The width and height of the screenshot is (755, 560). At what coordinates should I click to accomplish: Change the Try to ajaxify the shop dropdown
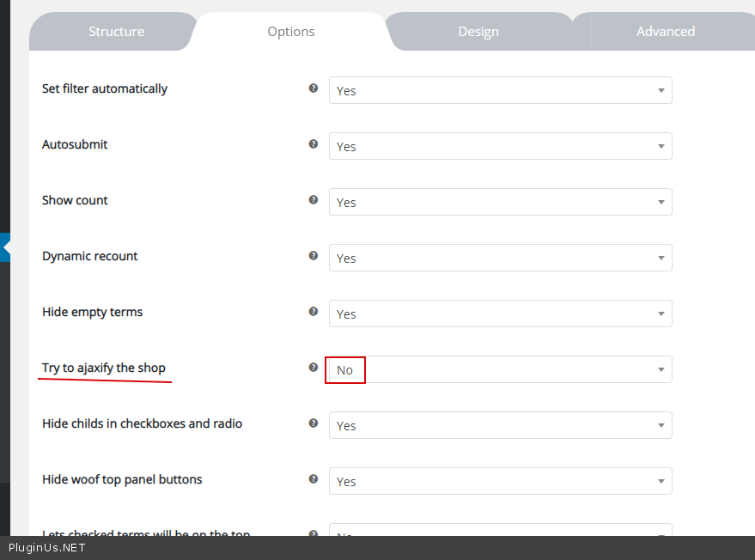(500, 369)
